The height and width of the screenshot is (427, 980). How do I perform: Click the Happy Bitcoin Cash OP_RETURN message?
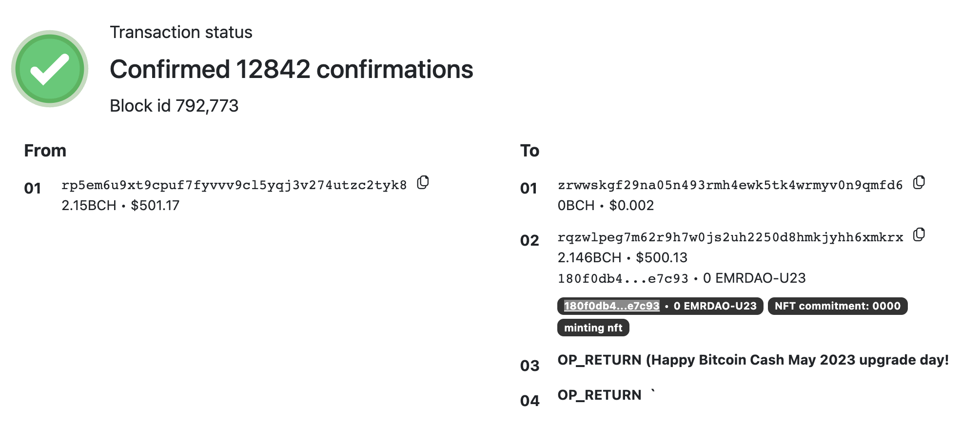coord(753,360)
